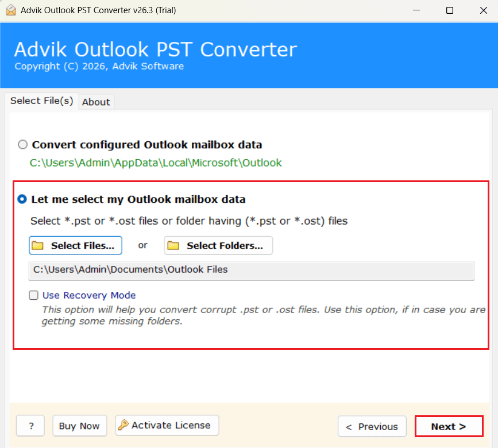Switch to the About tab

96,102
